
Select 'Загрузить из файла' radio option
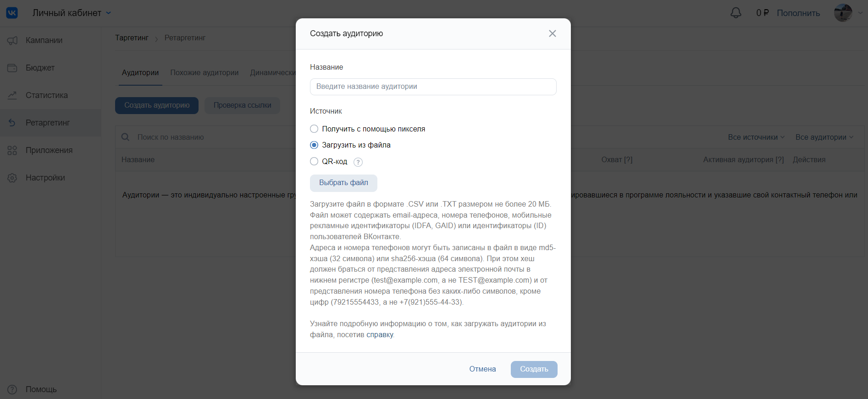pos(314,145)
